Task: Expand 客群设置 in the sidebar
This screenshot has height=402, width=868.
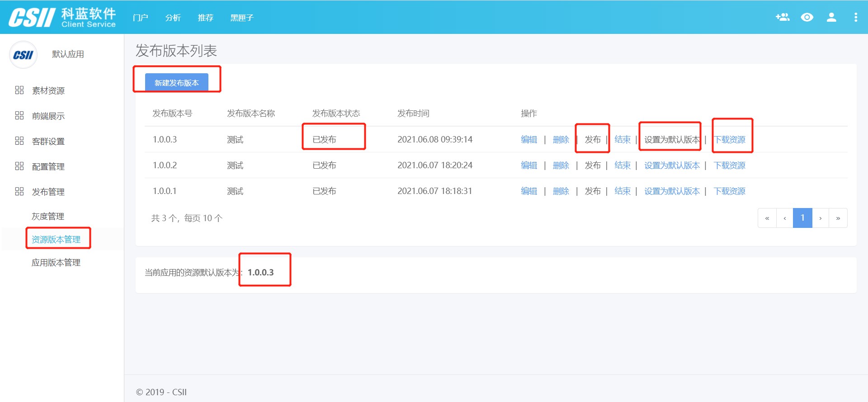Action: [x=48, y=141]
